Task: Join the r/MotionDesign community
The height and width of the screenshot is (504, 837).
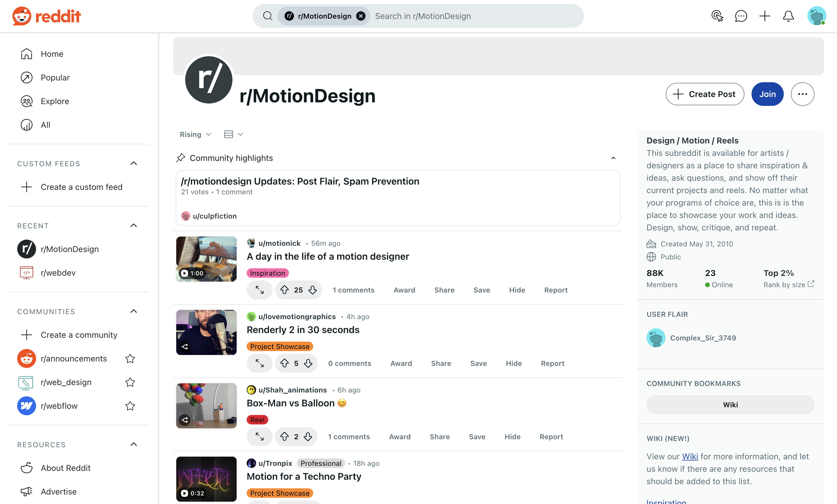Action: coord(767,94)
